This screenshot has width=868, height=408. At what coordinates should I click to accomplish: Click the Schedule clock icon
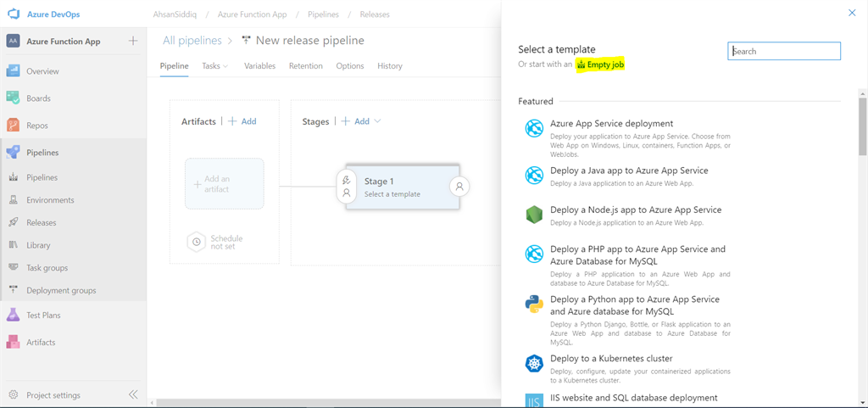click(x=196, y=242)
